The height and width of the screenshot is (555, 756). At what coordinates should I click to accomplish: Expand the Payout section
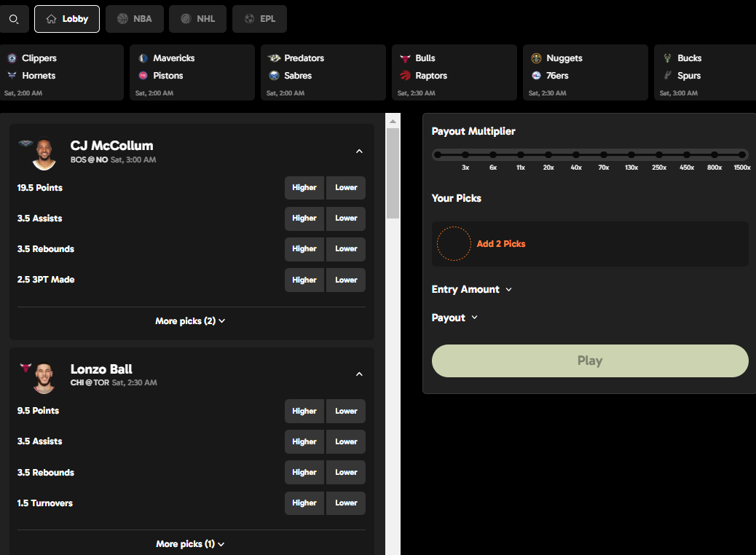pyautogui.click(x=454, y=318)
